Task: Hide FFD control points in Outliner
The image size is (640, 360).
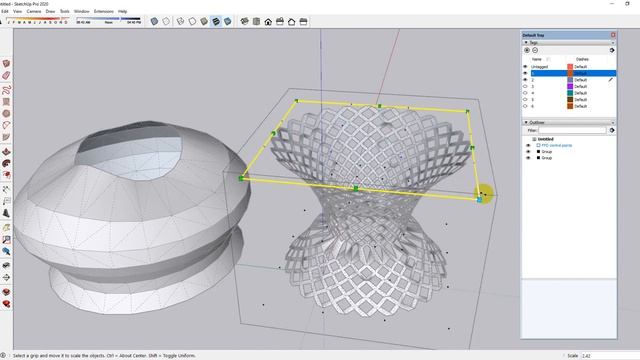Action: (528, 145)
